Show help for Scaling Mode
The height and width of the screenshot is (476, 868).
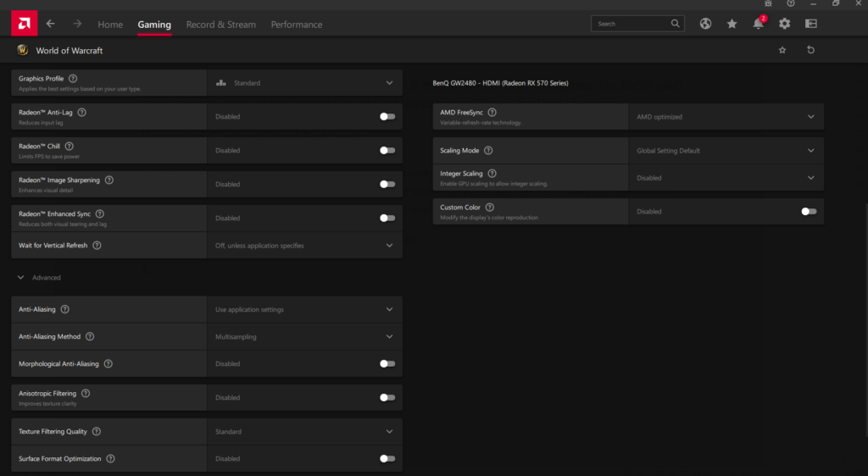pos(488,151)
